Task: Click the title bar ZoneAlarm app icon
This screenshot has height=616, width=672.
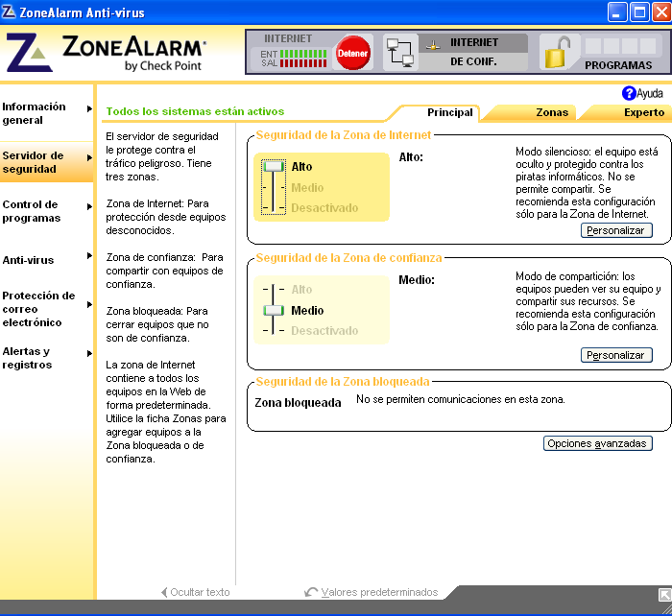Action: pyautogui.click(x=9, y=12)
